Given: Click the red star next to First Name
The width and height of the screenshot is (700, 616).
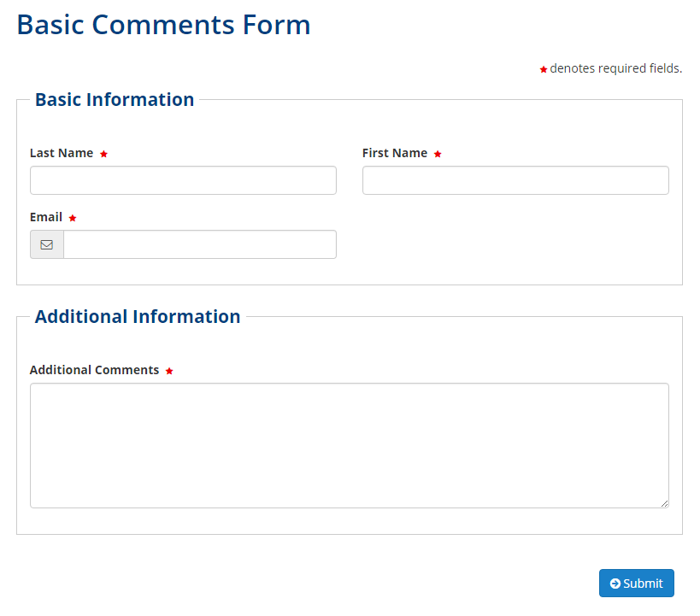Looking at the screenshot, I should (438, 154).
